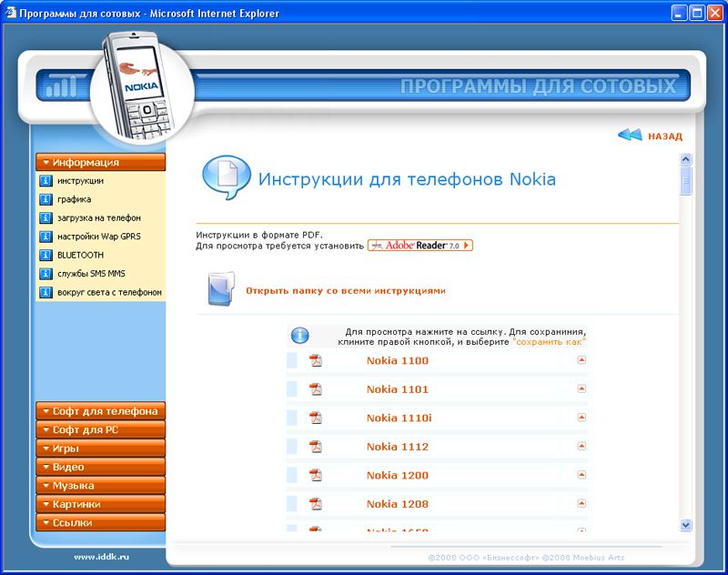Open the Nokia 1200 manual link
The height and width of the screenshot is (575, 728).
397,476
